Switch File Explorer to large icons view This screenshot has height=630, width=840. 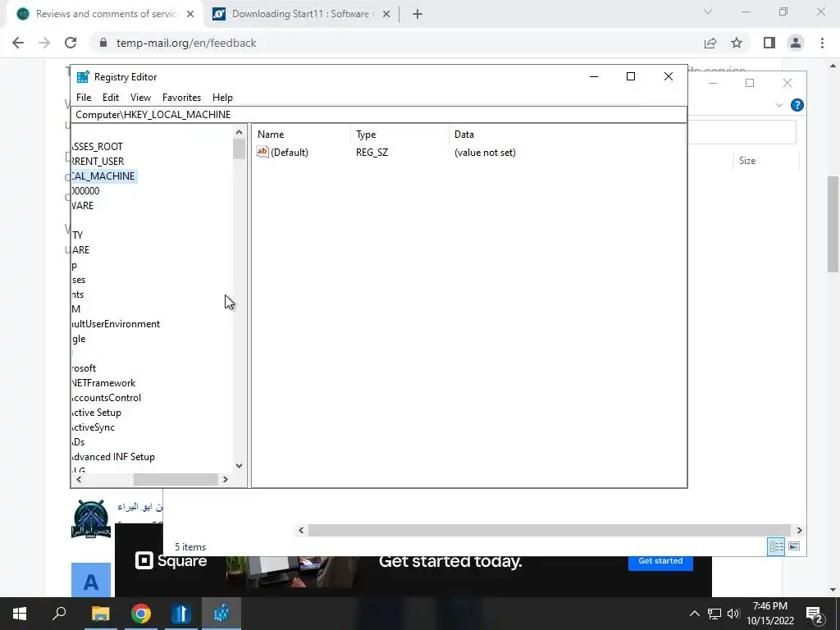[794, 546]
